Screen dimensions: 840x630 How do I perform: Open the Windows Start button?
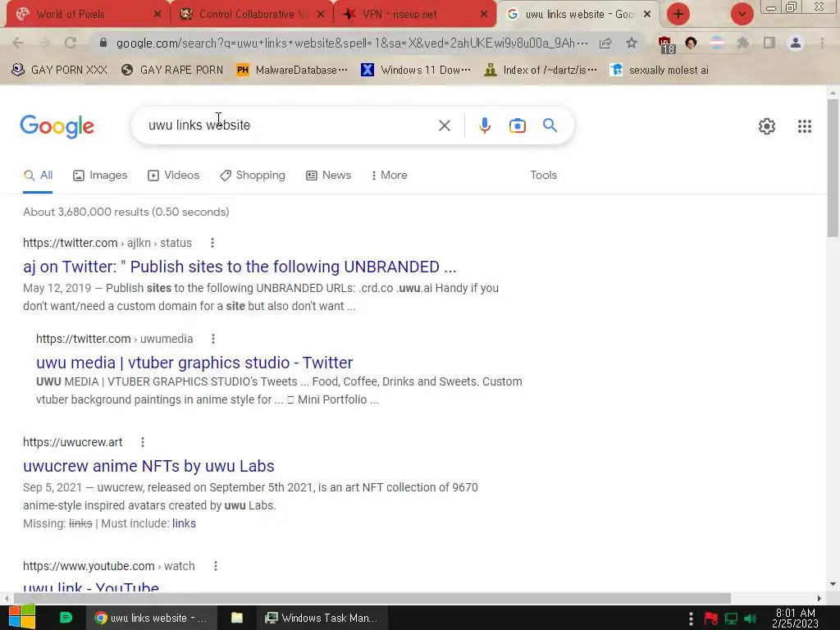tap(22, 617)
